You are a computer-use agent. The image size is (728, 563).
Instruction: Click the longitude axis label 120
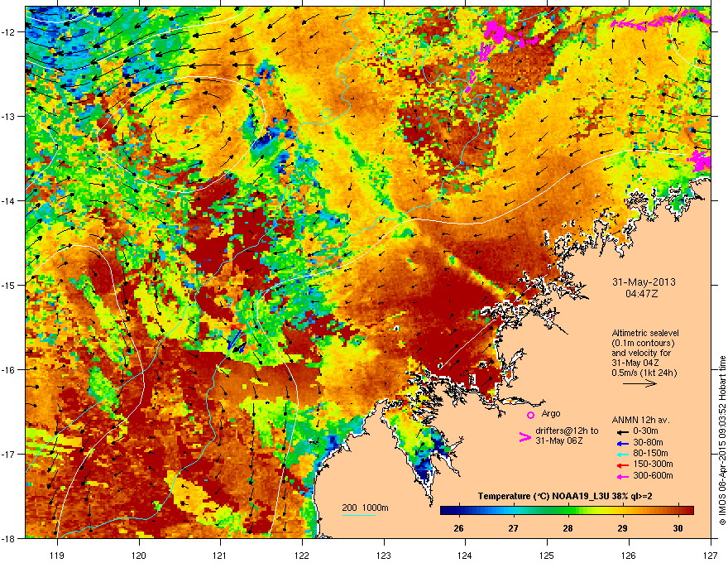click(139, 556)
